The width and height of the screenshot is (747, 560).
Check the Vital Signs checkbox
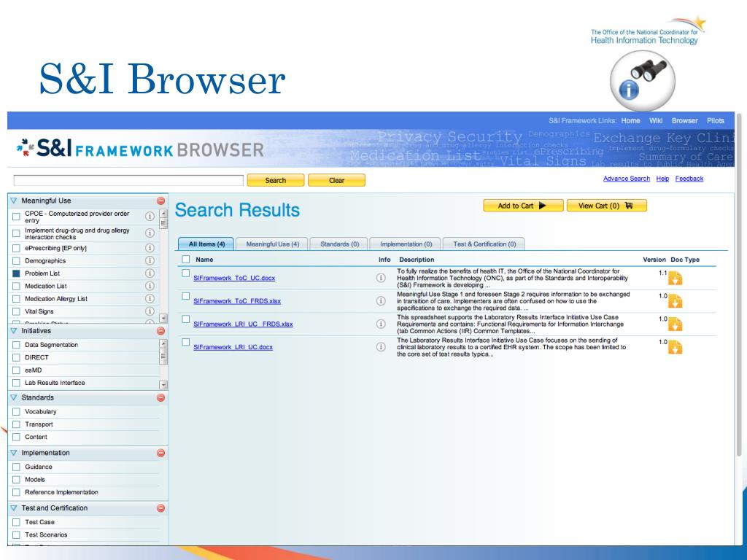point(16,311)
